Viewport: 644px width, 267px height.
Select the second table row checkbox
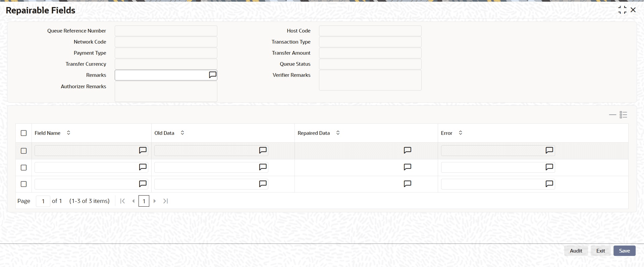23,167
